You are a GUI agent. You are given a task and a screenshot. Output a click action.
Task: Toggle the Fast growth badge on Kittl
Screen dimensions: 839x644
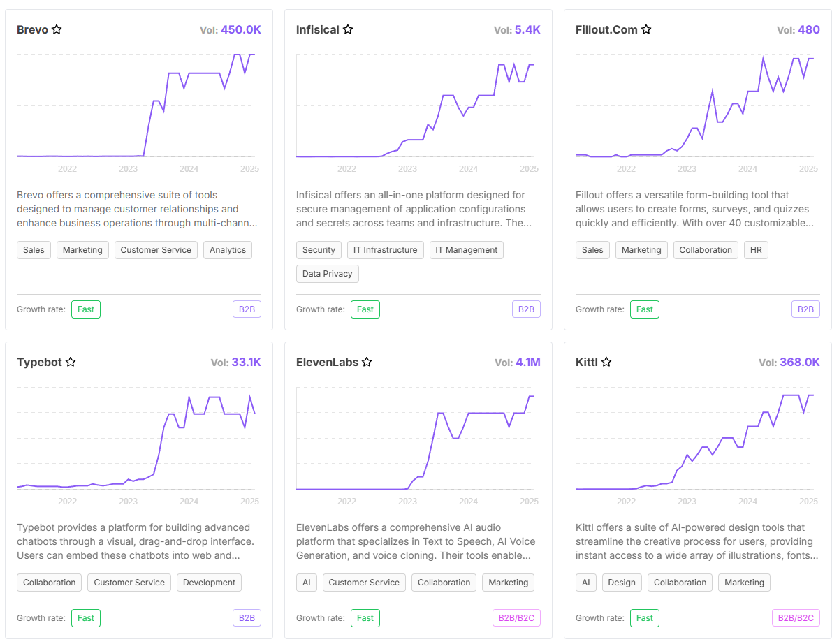[x=644, y=618]
